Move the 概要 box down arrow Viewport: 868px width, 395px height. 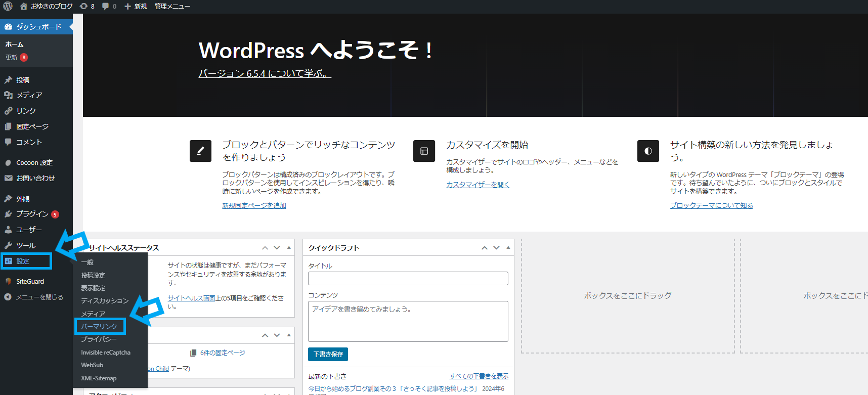tap(277, 335)
